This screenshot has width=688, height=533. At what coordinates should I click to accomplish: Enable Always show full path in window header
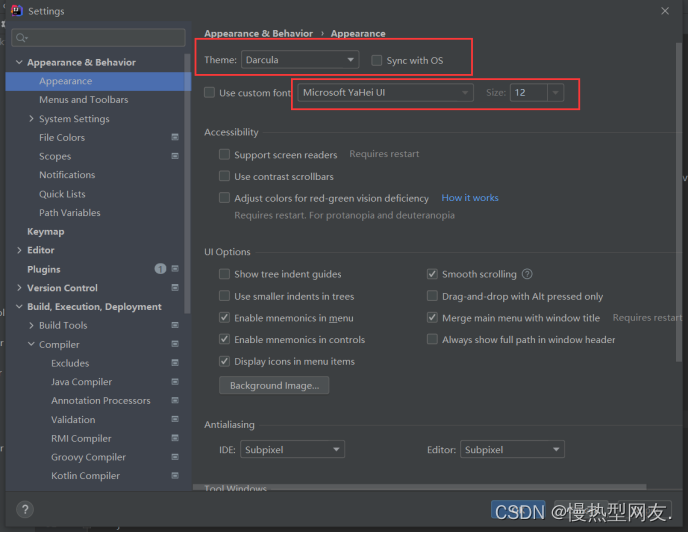click(432, 339)
